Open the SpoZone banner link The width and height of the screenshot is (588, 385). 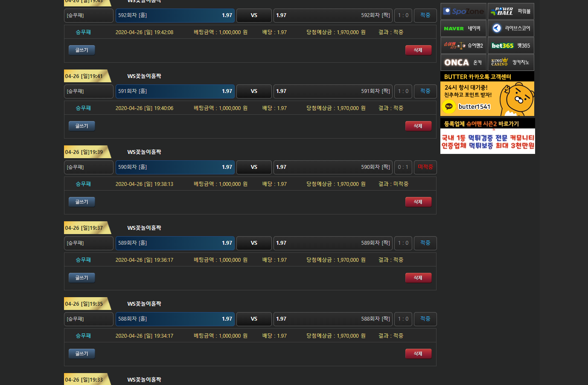(463, 12)
